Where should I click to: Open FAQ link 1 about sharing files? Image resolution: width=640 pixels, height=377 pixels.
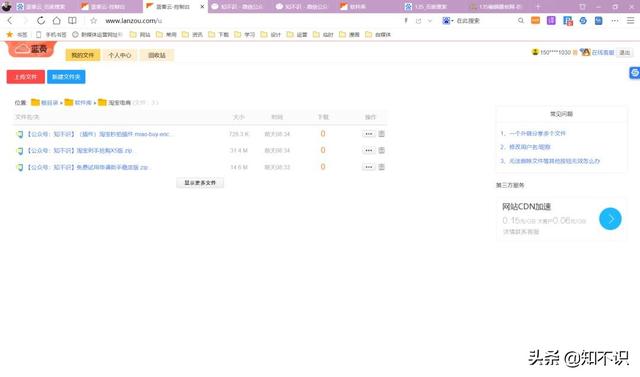pos(537,133)
